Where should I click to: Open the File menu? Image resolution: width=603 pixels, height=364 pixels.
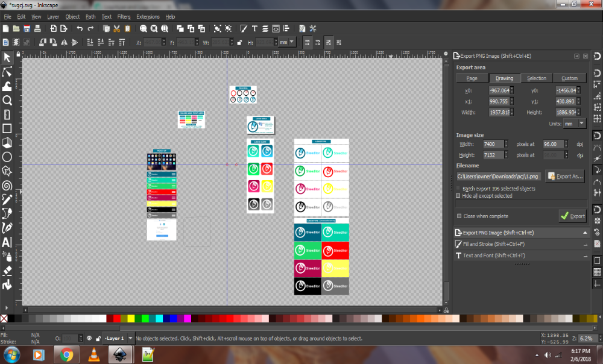tap(7, 17)
